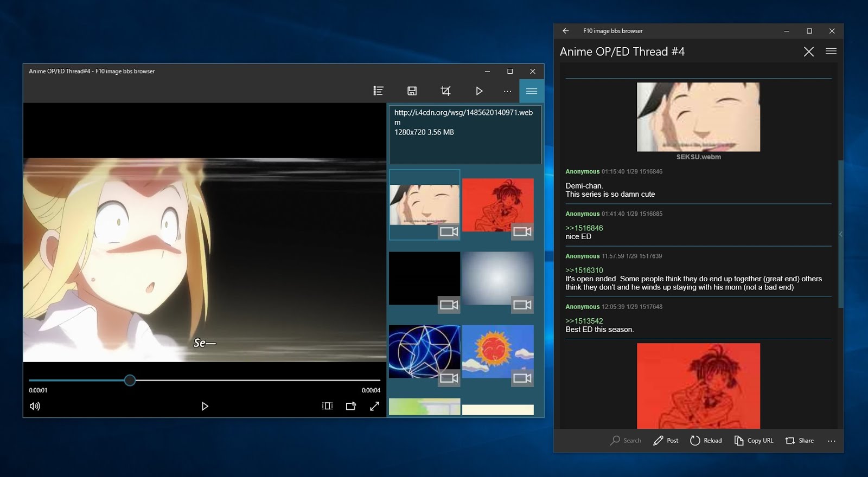Open the thread list icon in viewer toolbar
Screen dimensions: 868x477
tap(379, 91)
